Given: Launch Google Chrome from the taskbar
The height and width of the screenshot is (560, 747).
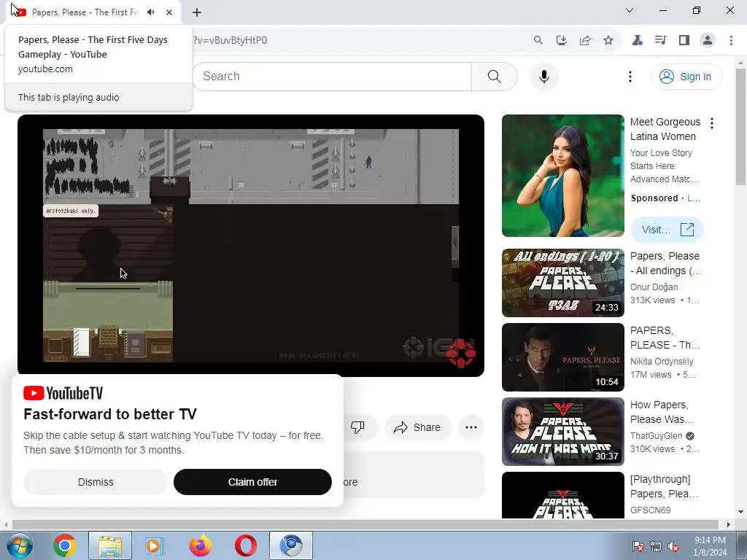Looking at the screenshot, I should [x=65, y=545].
